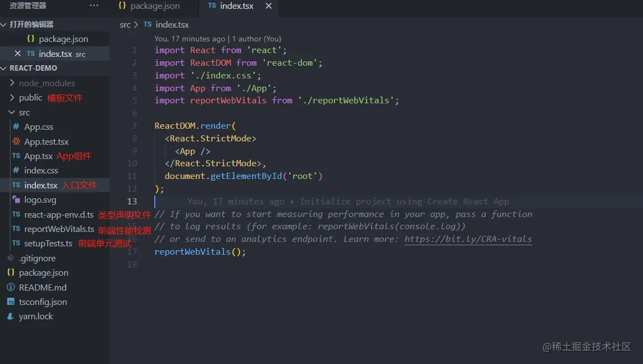
Task: Click the src breadcrumb segment
Action: [x=125, y=25]
